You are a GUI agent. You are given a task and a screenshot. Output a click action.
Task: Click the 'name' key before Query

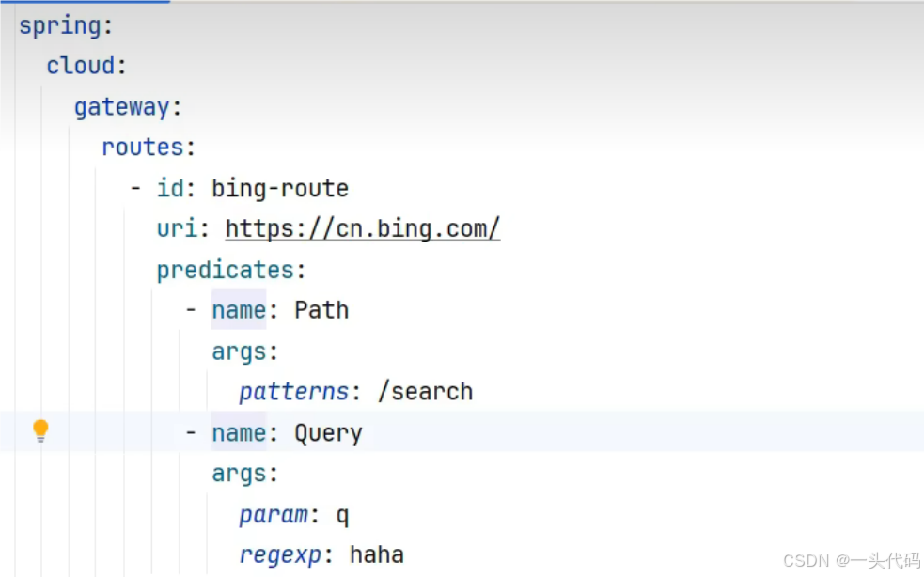239,433
